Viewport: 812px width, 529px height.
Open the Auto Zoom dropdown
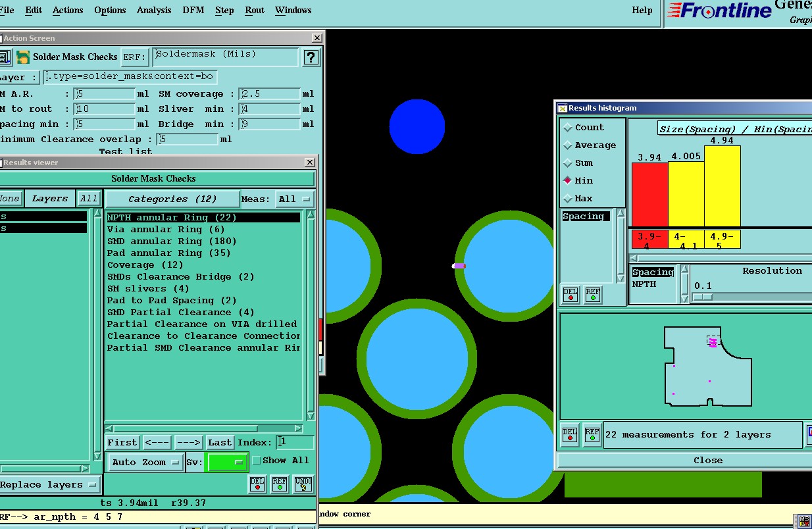[145, 463]
